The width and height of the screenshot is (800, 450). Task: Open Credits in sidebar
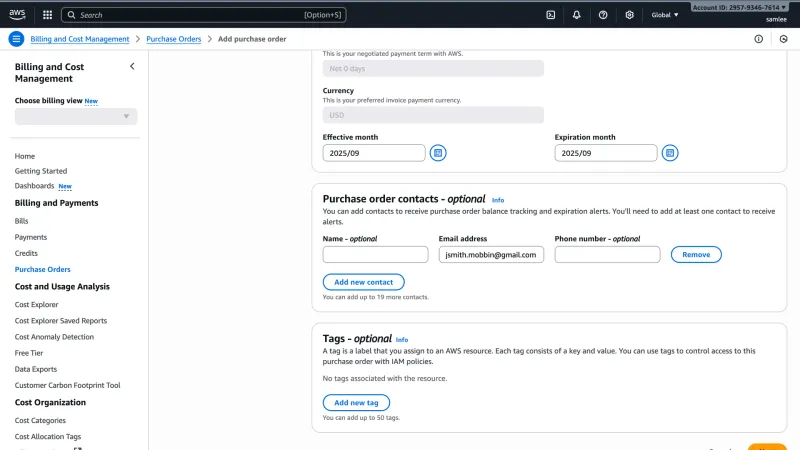[26, 253]
